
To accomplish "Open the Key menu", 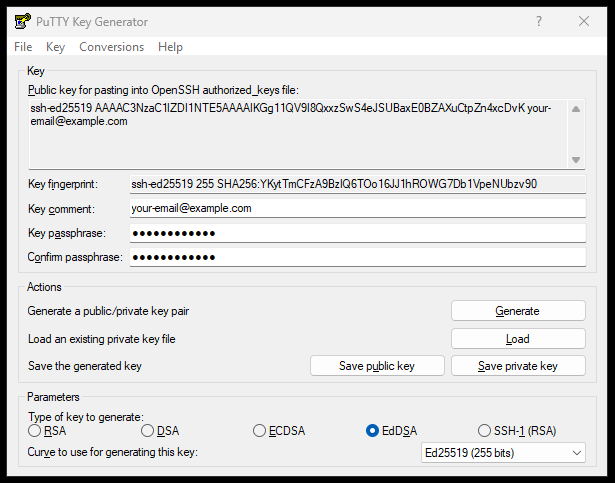I will pyautogui.click(x=56, y=47).
